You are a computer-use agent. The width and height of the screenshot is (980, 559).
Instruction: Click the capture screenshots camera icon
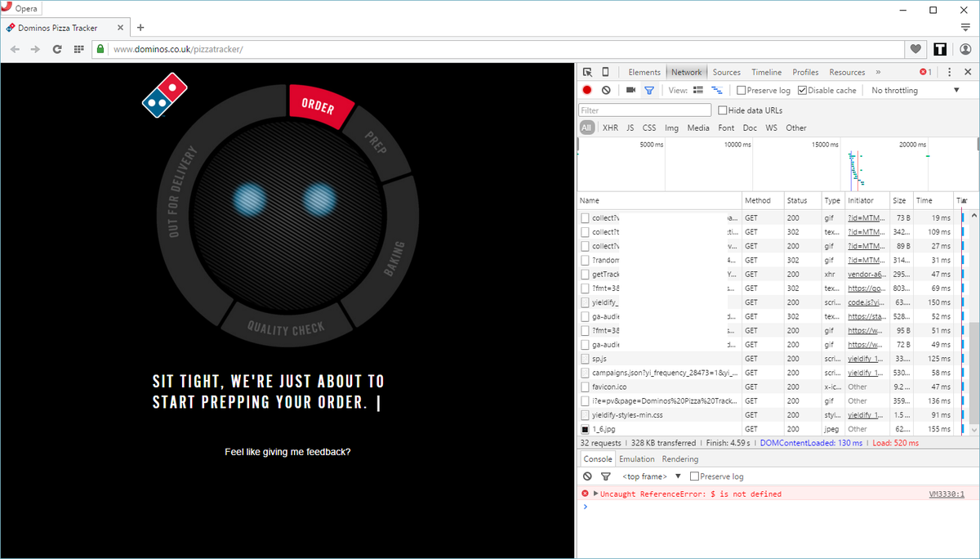[630, 90]
